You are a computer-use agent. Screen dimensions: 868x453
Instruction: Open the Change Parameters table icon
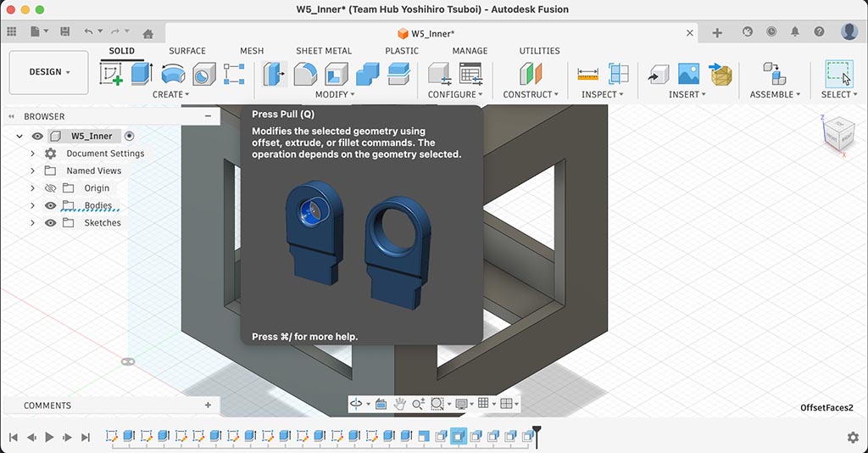point(470,74)
